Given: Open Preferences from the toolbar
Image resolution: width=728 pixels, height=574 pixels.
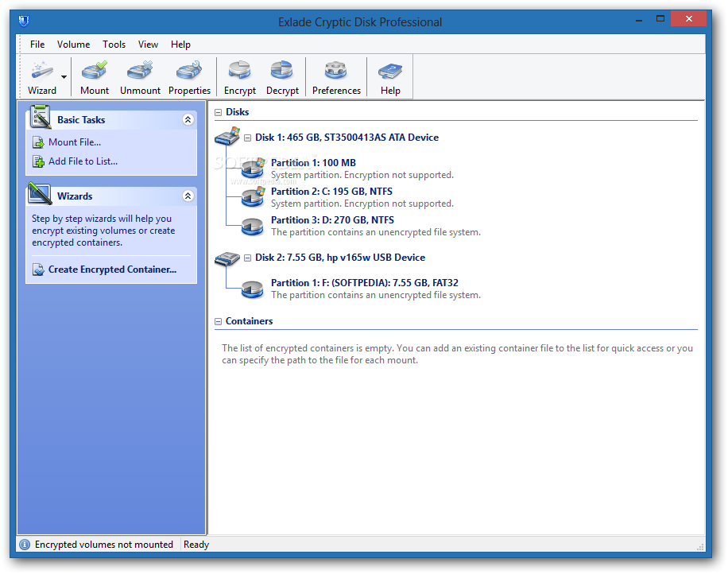Looking at the screenshot, I should click(x=336, y=77).
